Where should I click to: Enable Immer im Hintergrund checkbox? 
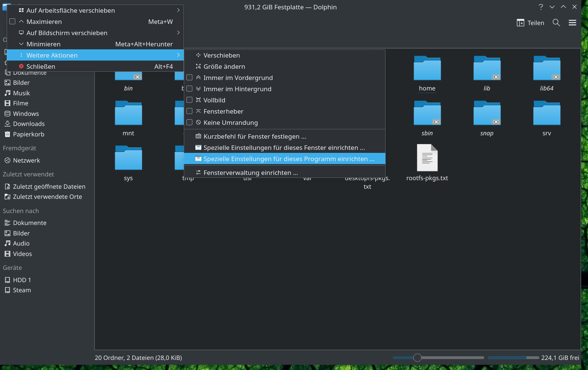[x=189, y=89]
